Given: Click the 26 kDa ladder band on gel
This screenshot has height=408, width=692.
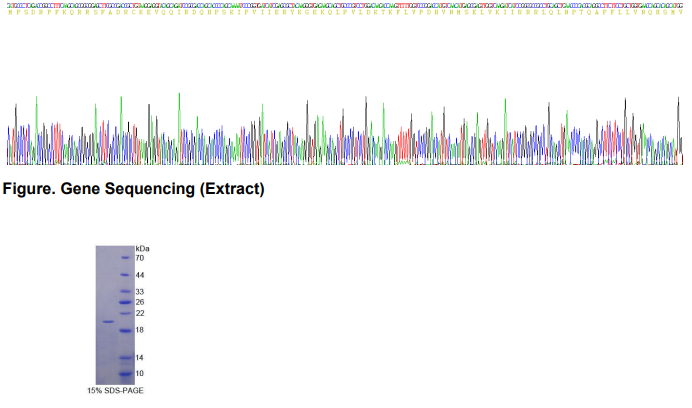Looking at the screenshot, I should pos(125,302).
